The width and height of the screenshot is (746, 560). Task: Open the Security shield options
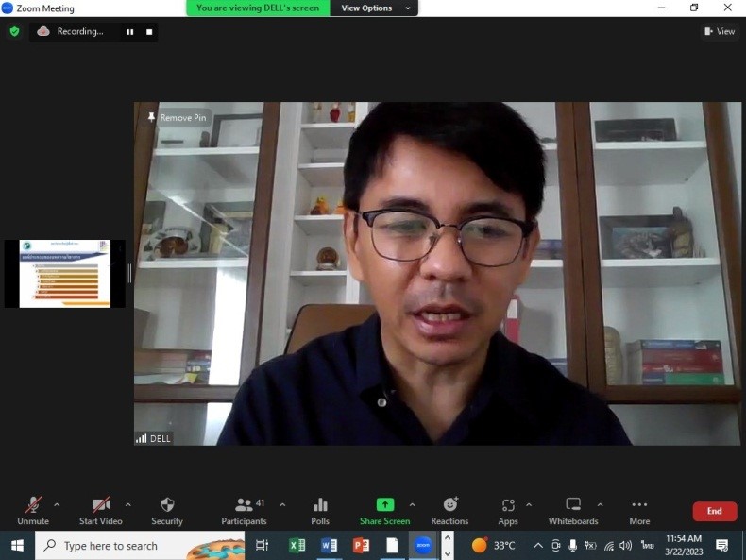click(x=167, y=510)
